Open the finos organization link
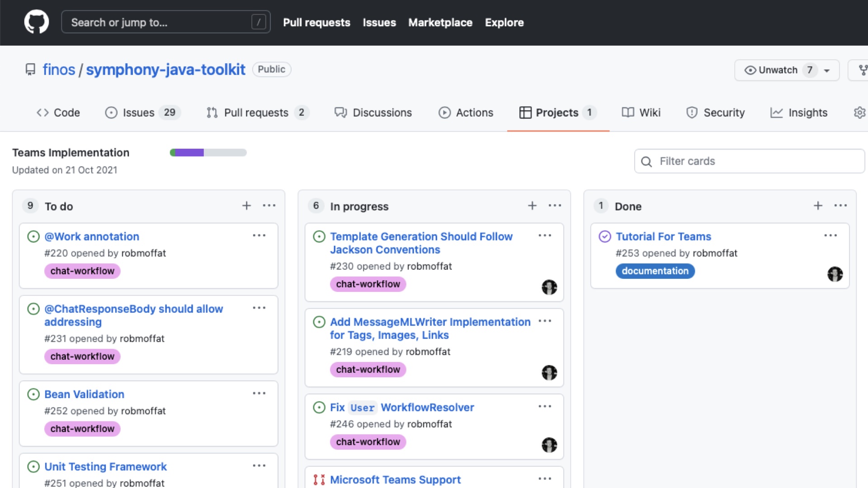The width and height of the screenshot is (868, 488). (59, 70)
